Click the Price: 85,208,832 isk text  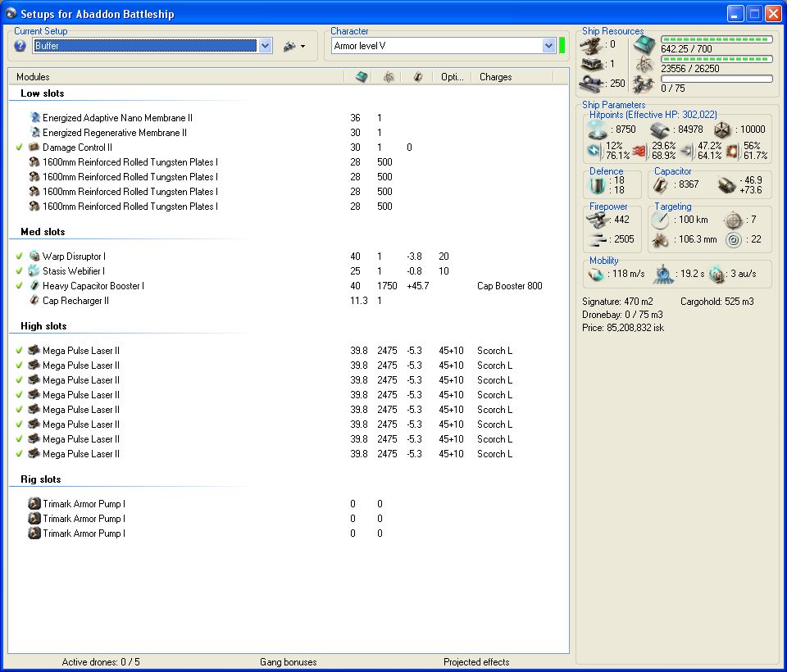(623, 328)
